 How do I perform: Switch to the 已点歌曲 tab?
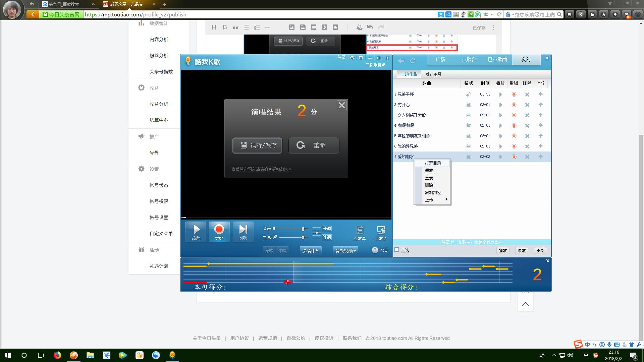click(497, 59)
